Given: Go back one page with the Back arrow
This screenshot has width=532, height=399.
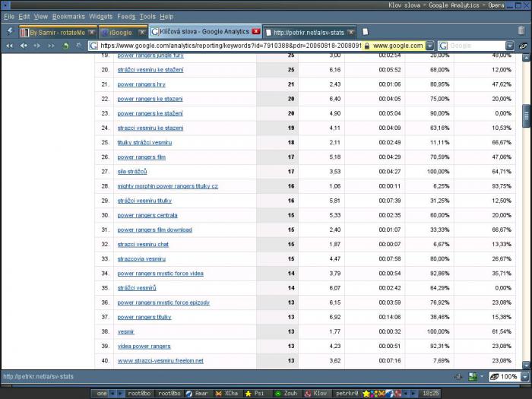Looking at the screenshot, I should tap(24, 46).
